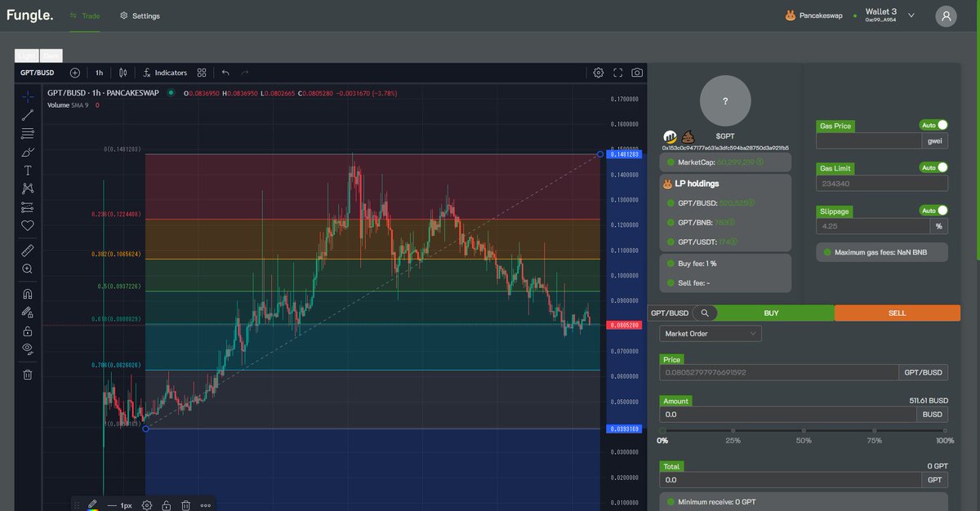Hide all drawings with eye icon
980x511 pixels.
[28, 349]
